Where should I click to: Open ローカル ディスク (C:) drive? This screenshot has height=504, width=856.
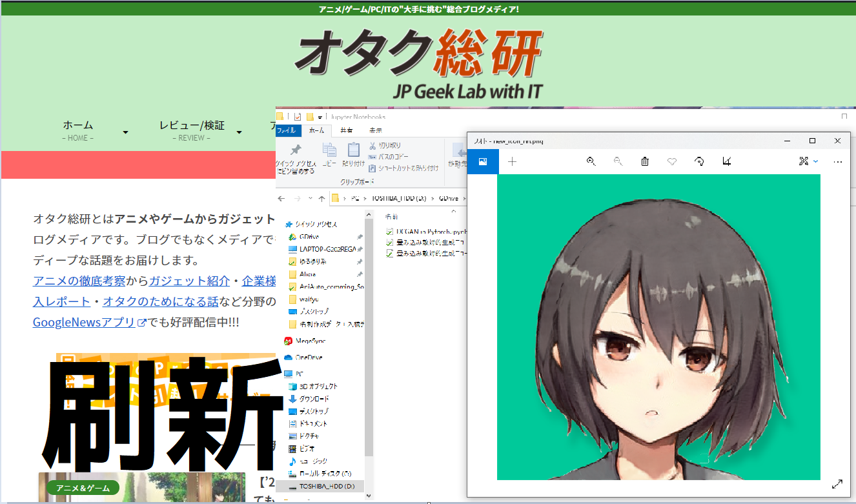[x=320, y=474]
